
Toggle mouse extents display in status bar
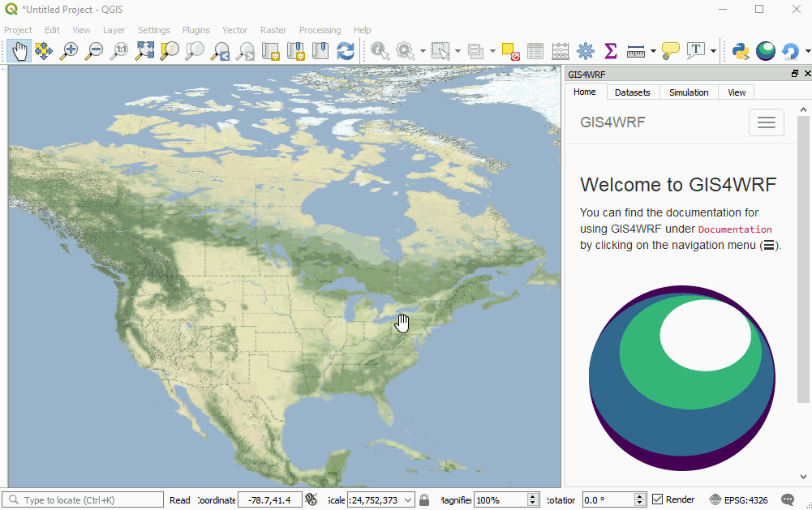311,499
